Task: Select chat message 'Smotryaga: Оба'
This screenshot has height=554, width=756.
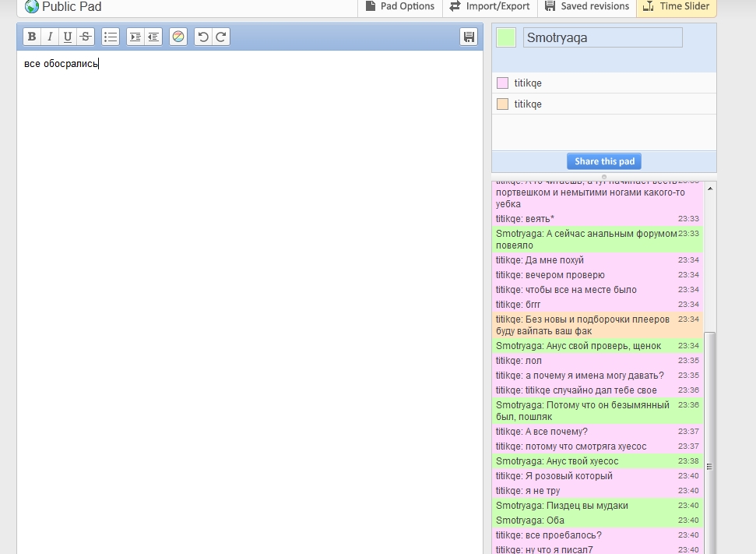Action: pos(597,520)
